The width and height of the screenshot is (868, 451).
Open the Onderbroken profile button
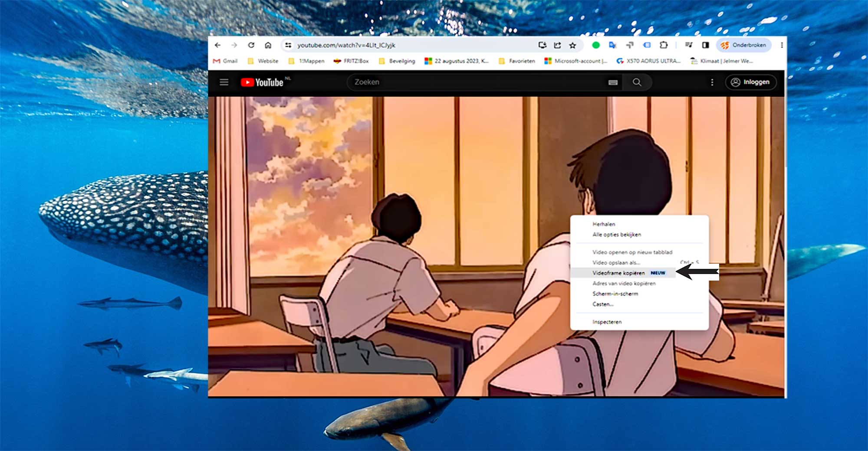(743, 45)
